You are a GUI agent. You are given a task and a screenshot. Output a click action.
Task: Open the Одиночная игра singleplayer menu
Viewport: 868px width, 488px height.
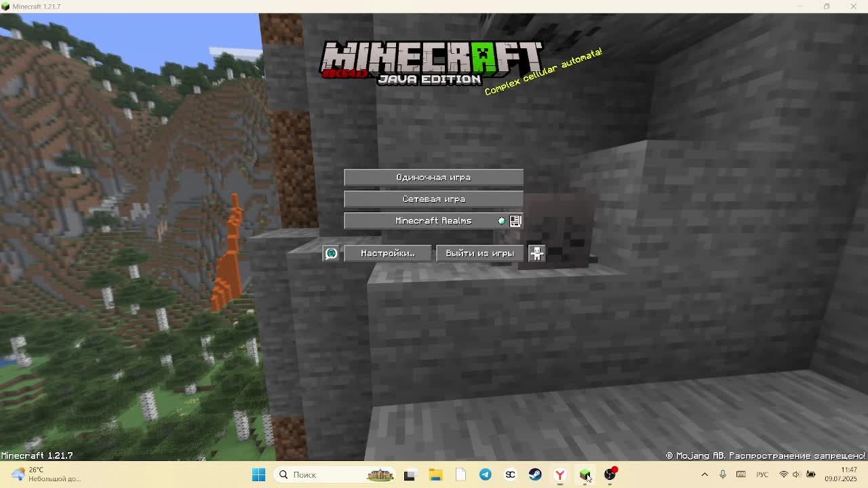[x=433, y=178]
